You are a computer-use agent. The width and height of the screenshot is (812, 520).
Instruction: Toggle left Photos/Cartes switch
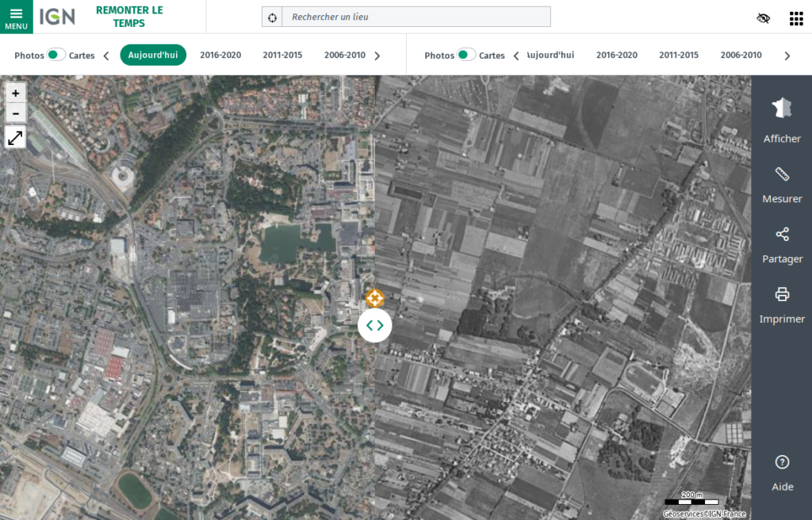(x=56, y=55)
